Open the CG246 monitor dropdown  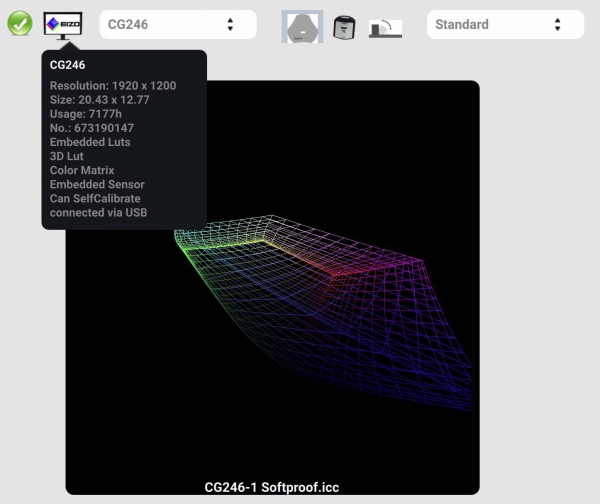(x=178, y=24)
